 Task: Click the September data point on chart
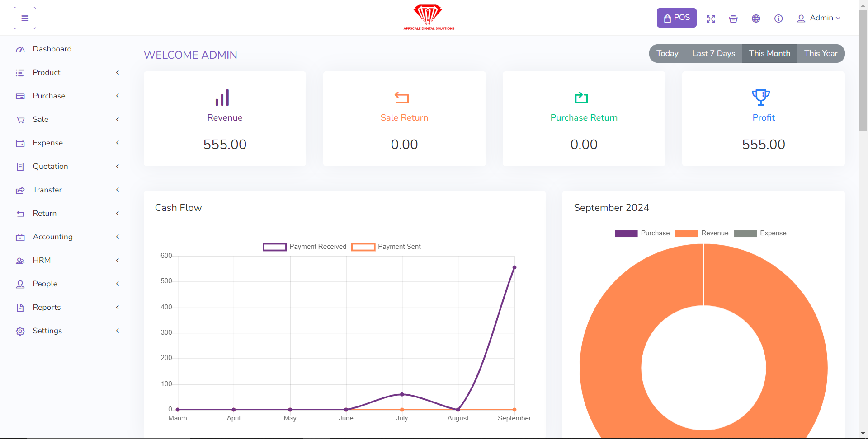[x=514, y=267]
